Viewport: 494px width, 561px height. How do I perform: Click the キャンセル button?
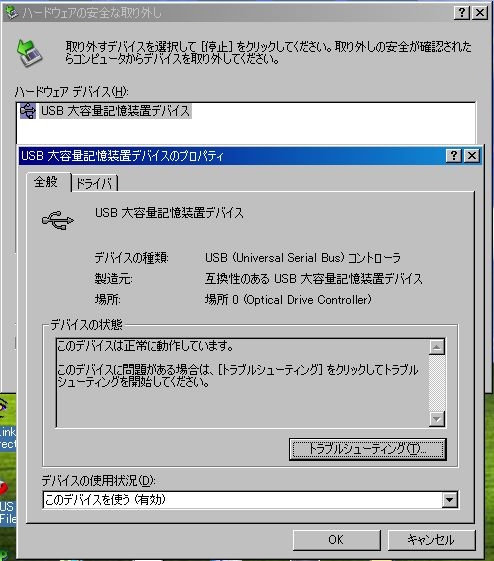pos(431,540)
